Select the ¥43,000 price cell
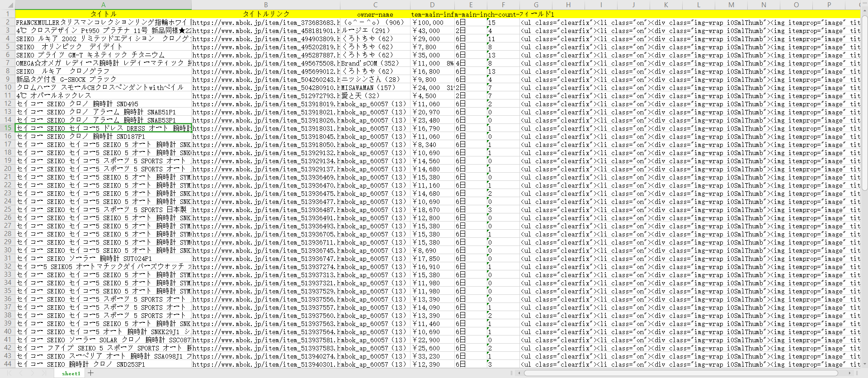 tap(432, 30)
